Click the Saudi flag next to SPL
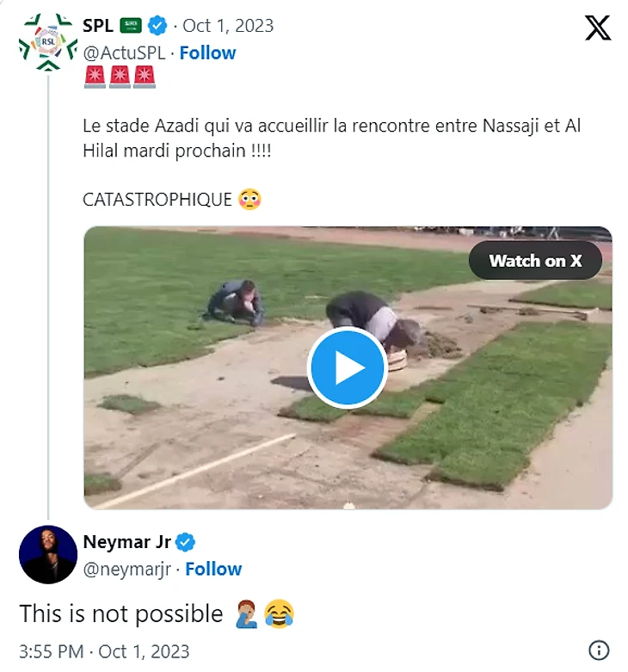Screen dimensions: 628x672 coord(131,26)
